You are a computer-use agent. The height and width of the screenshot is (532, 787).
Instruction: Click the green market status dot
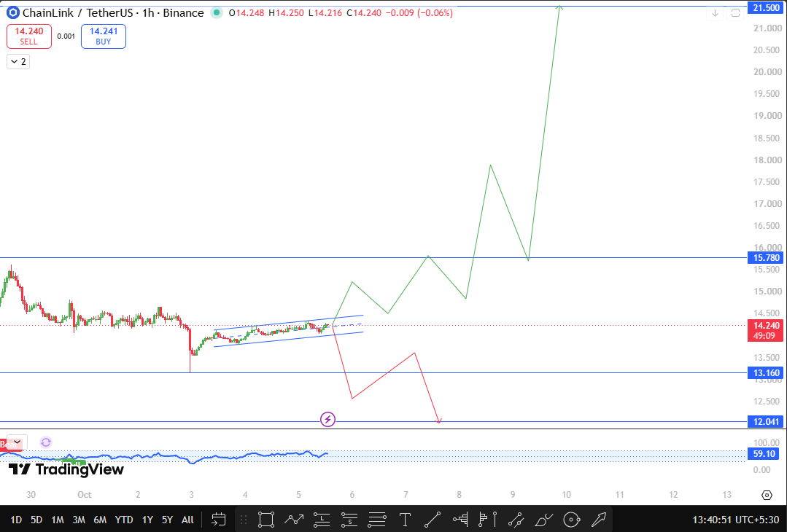[x=216, y=12]
